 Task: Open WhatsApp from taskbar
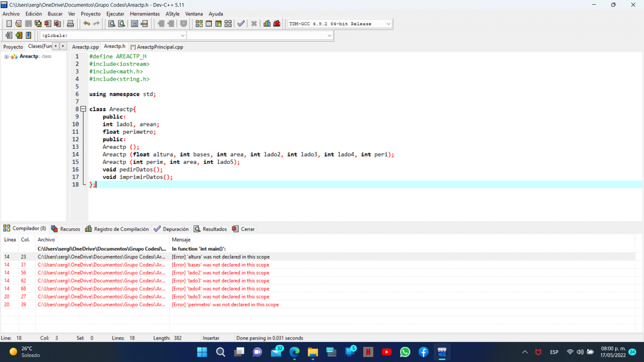(405, 352)
